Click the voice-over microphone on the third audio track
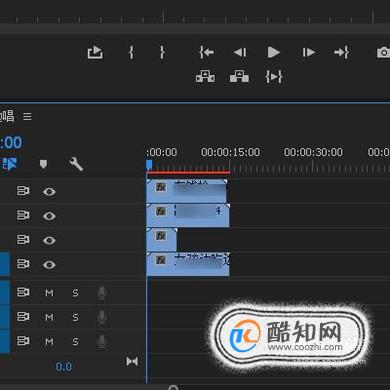The width and height of the screenshot is (390, 390). click(x=102, y=342)
